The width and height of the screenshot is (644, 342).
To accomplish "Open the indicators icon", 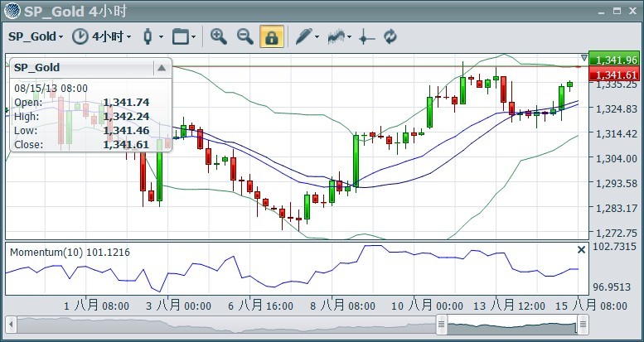I will [336, 36].
